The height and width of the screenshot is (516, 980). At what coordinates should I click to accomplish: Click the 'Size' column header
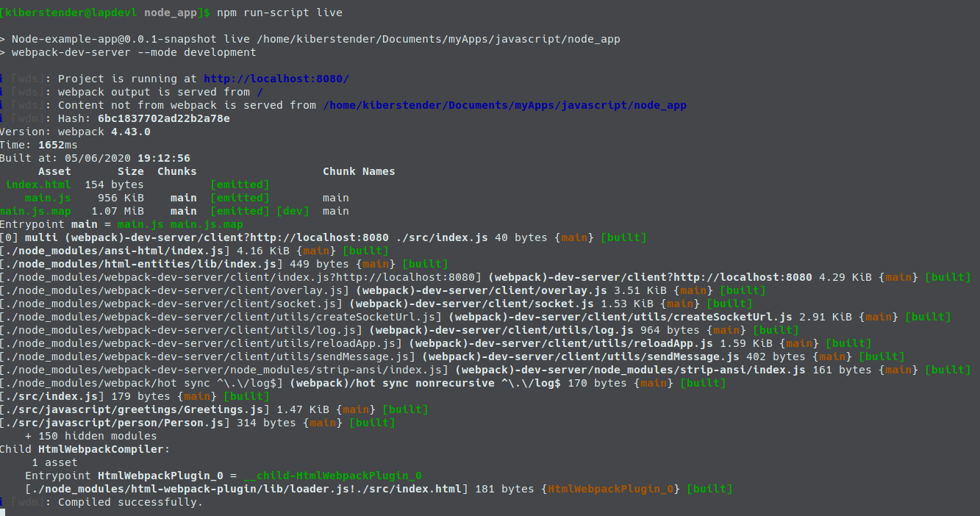[x=130, y=171]
